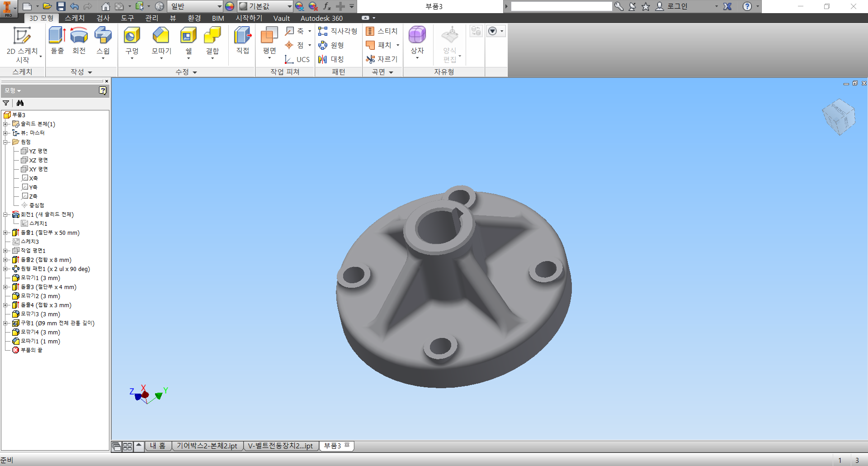Viewport: 868px width, 466px height.
Task: Open the appearance dropdown showing 기본값
Action: [x=265, y=6]
